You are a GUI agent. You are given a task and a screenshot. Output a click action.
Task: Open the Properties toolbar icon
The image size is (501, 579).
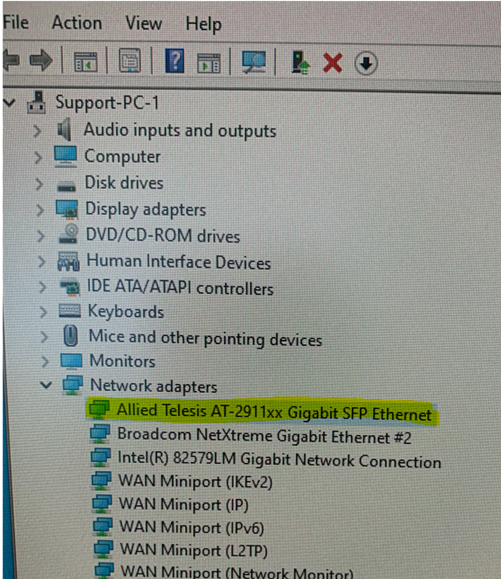click(x=130, y=61)
